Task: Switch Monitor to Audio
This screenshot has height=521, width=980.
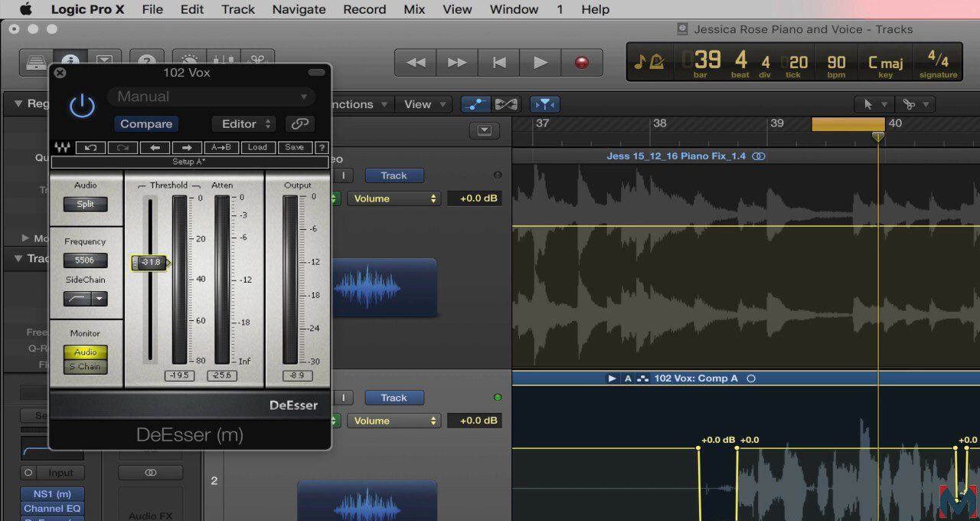Action: [x=86, y=352]
